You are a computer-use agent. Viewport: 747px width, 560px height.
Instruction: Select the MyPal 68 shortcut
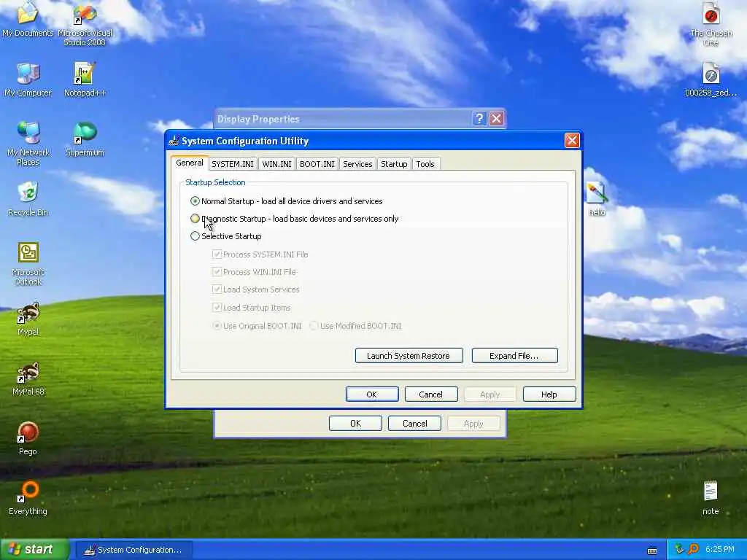coord(28,378)
